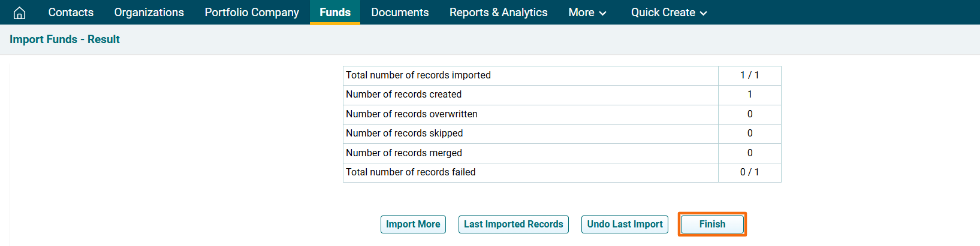Open Reports & Analytics
Screen dimensions: 980x246
point(498,13)
